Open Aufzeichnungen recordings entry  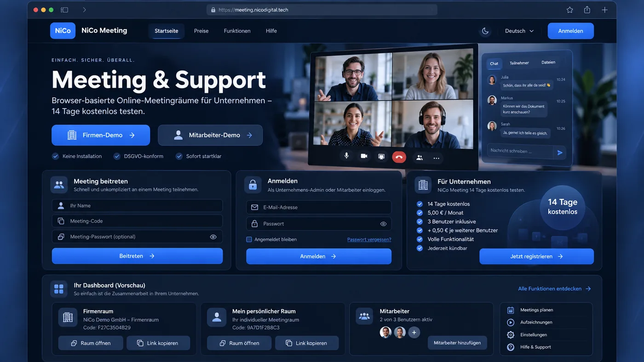tap(546, 322)
